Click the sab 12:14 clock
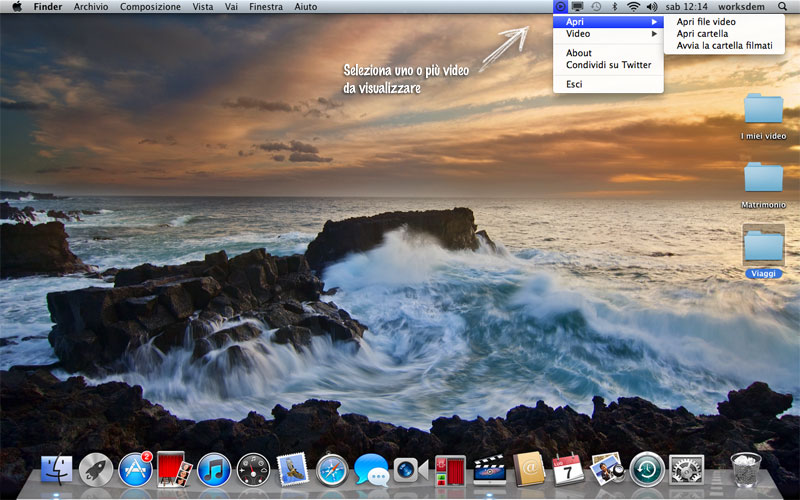The image size is (800, 500). pyautogui.click(x=686, y=7)
